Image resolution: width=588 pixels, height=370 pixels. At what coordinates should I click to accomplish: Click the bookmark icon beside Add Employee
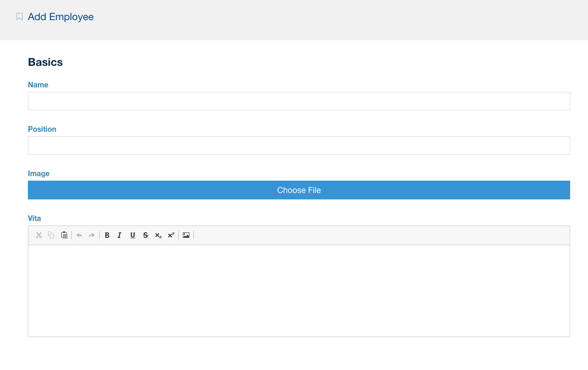(x=19, y=16)
